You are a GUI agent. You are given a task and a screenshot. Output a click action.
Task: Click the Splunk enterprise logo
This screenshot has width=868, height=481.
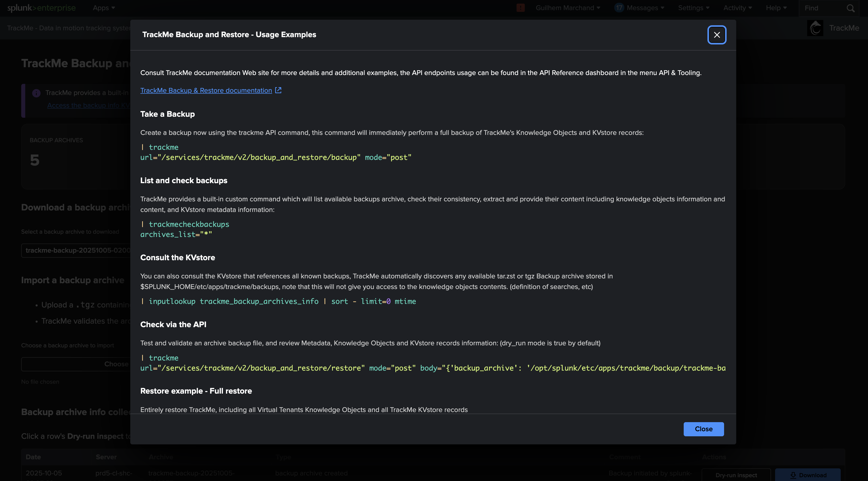(x=41, y=8)
